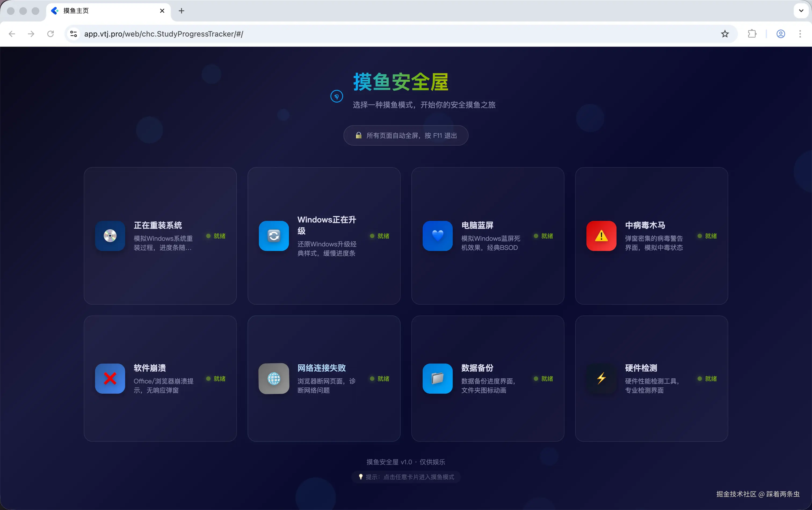Open the browser extensions puzzle icon

coord(752,34)
